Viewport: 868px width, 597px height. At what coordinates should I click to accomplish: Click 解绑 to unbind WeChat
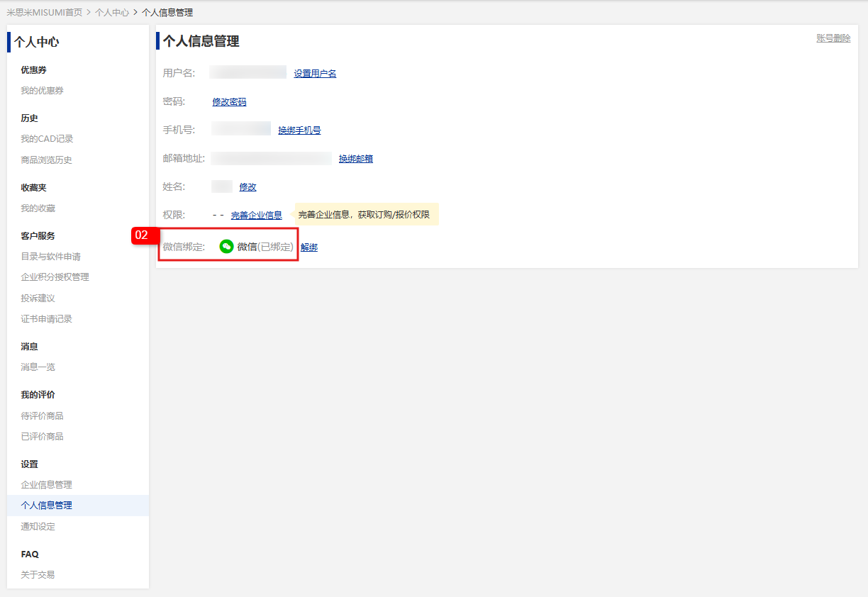(309, 247)
